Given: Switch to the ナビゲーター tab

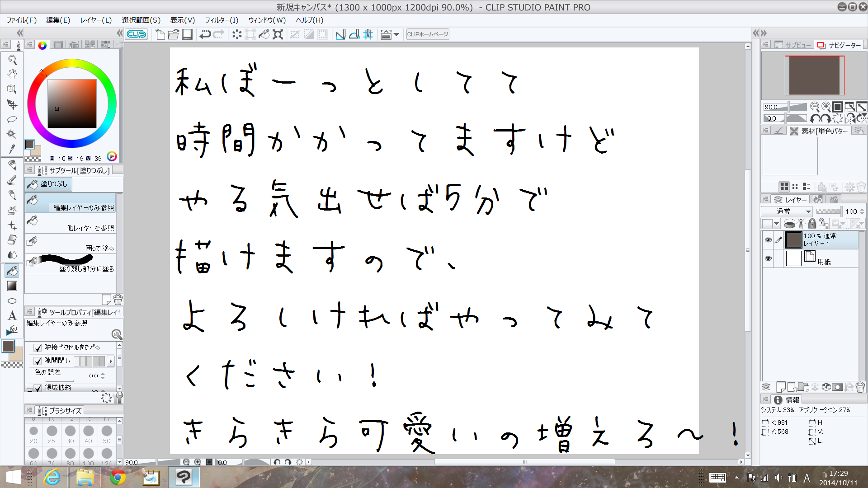Looking at the screenshot, I should [839, 45].
